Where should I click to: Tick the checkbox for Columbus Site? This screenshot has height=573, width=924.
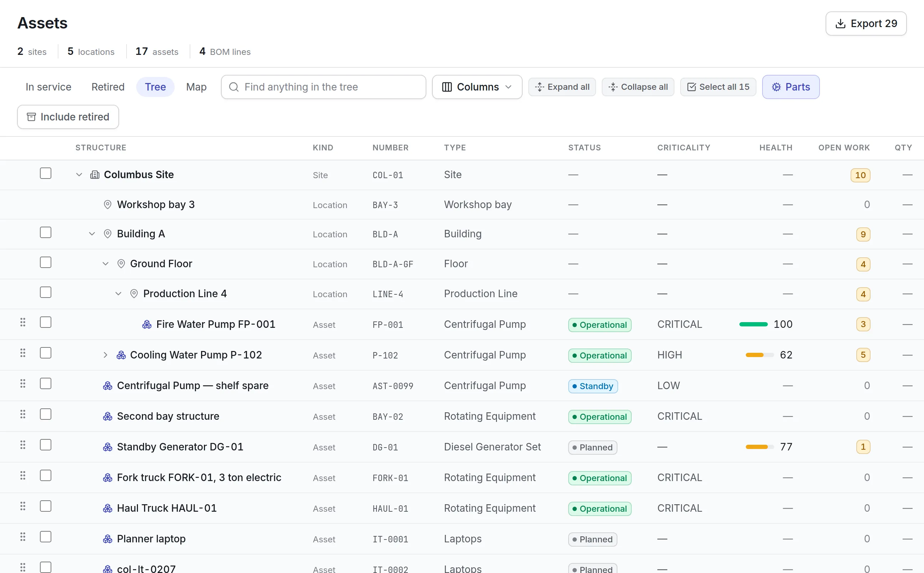pyautogui.click(x=46, y=174)
